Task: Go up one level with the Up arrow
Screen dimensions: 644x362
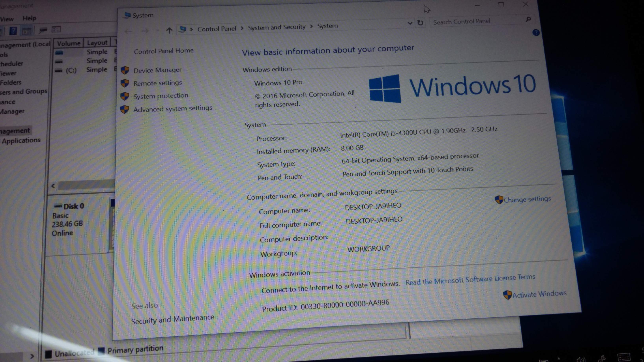Action: 169,31
